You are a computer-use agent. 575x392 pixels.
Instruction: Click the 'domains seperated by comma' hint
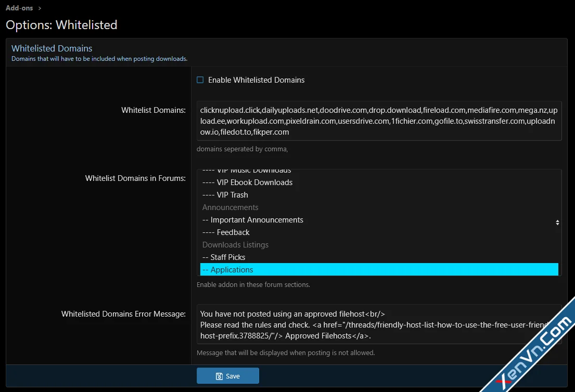click(242, 149)
